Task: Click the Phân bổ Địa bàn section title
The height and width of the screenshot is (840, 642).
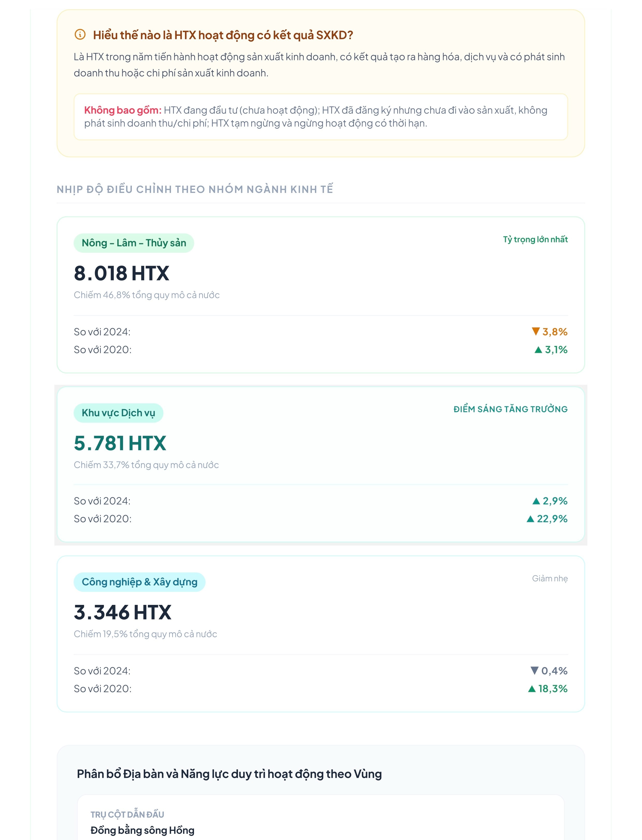Action: tap(229, 774)
